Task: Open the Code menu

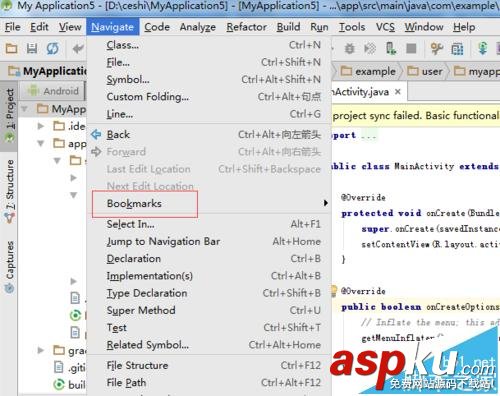Action: (157, 27)
